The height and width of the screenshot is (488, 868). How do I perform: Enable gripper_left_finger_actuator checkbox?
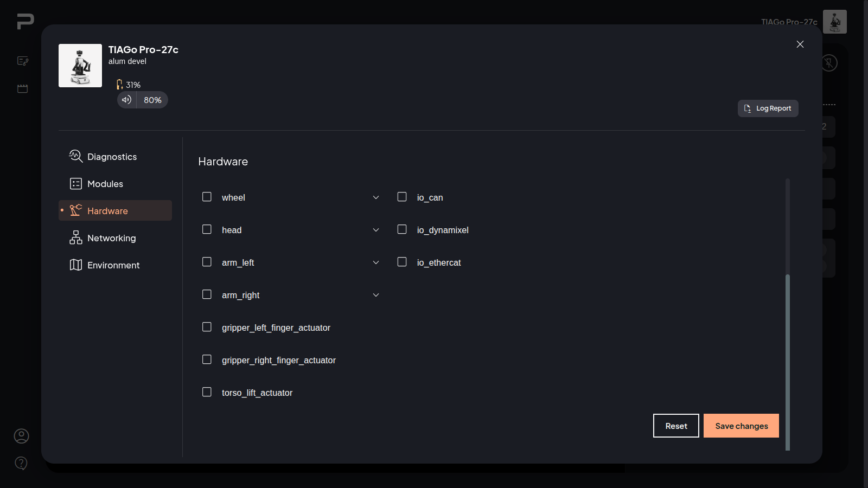(x=207, y=327)
